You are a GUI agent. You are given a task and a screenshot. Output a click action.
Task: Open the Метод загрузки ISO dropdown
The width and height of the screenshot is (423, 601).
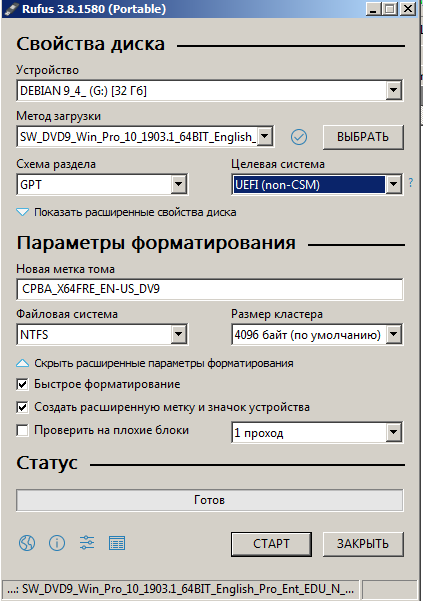tap(145, 136)
